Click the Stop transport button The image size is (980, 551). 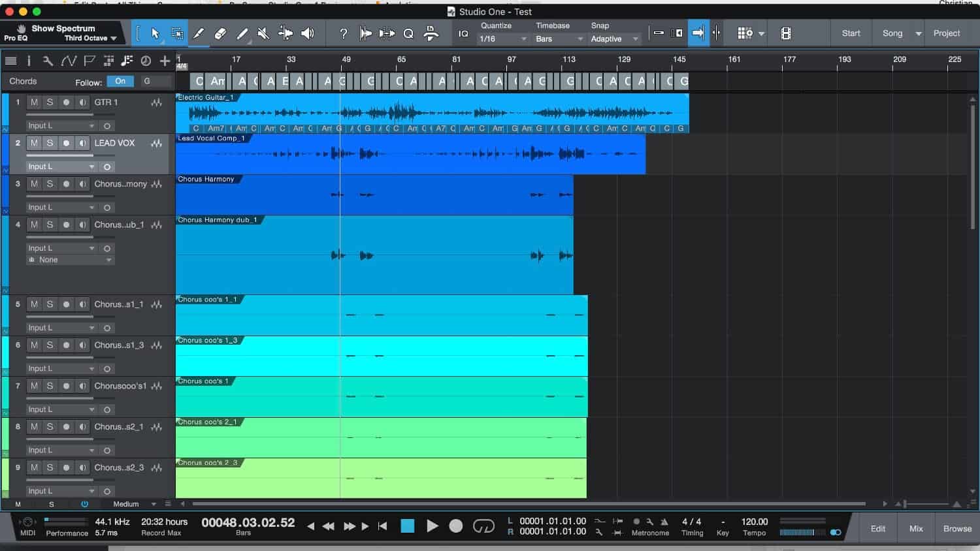(407, 526)
